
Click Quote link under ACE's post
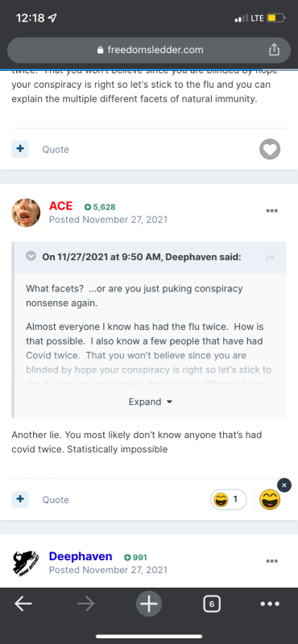(56, 500)
